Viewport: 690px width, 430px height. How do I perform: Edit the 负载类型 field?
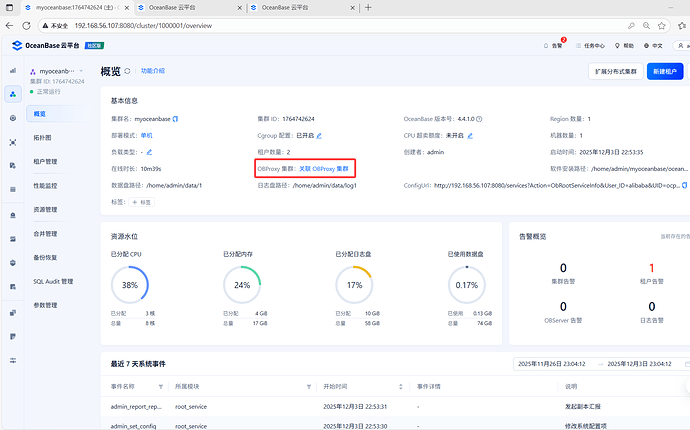[x=149, y=152]
